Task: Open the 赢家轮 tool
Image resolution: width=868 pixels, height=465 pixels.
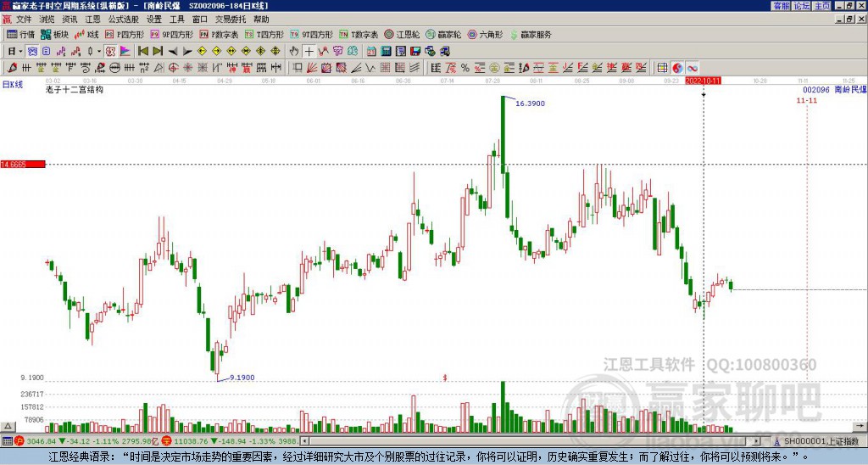Action: (x=443, y=34)
